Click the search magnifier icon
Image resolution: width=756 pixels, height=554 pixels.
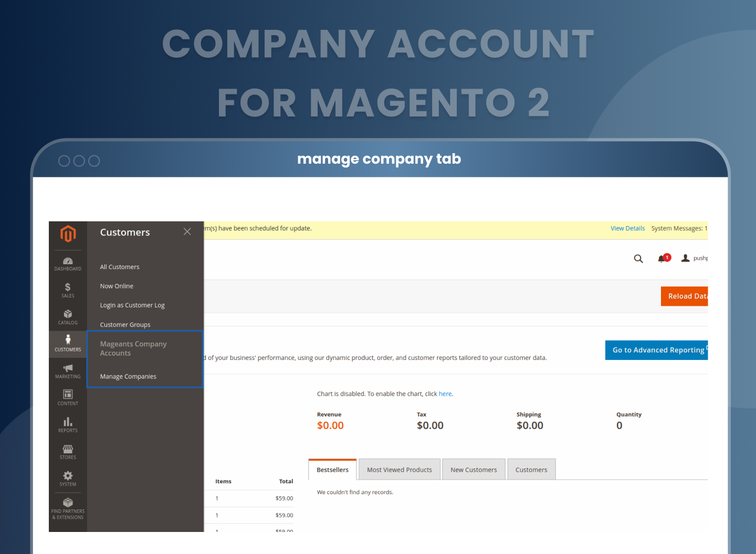[638, 259]
